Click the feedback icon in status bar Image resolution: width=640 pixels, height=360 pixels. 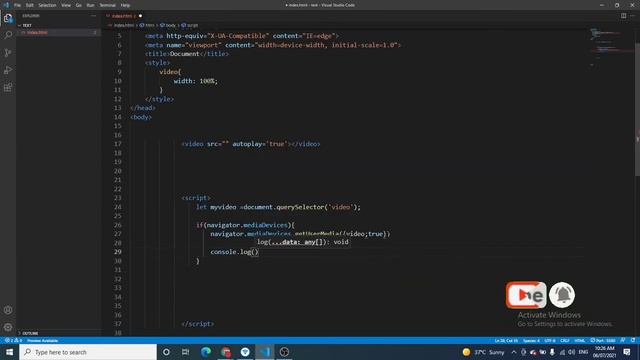click(623, 340)
